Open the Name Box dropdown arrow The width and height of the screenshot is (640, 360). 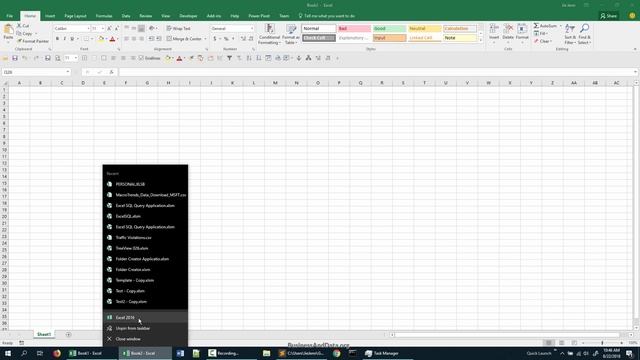[x=68, y=72]
